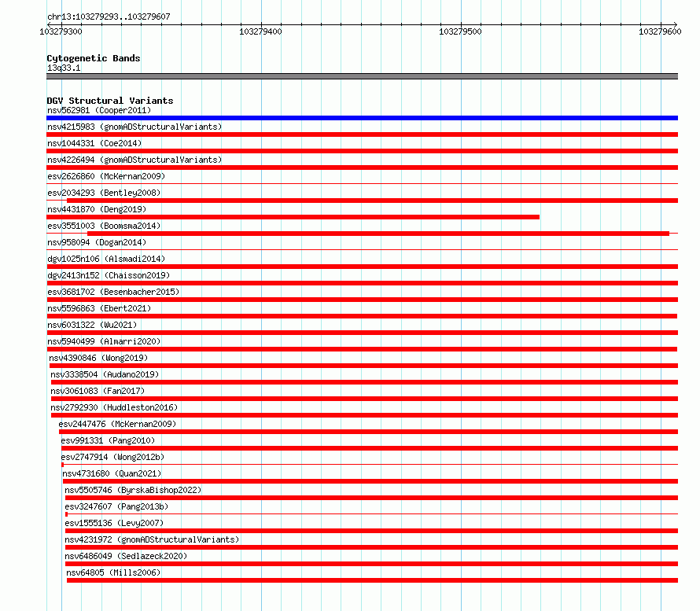Viewport: 700px width, 611px height.
Task: Click nsv4390846 (Wong2019) variant
Action: tap(98, 358)
